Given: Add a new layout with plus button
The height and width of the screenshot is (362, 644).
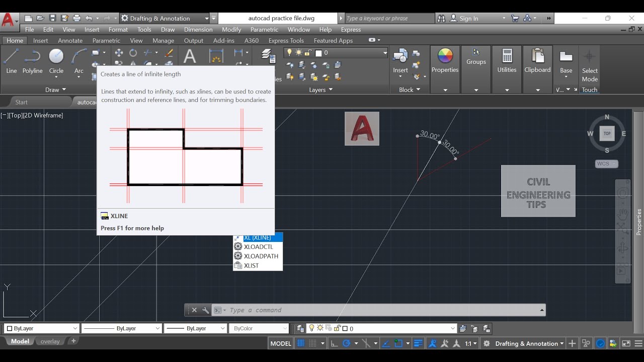Looking at the screenshot, I should (73, 341).
